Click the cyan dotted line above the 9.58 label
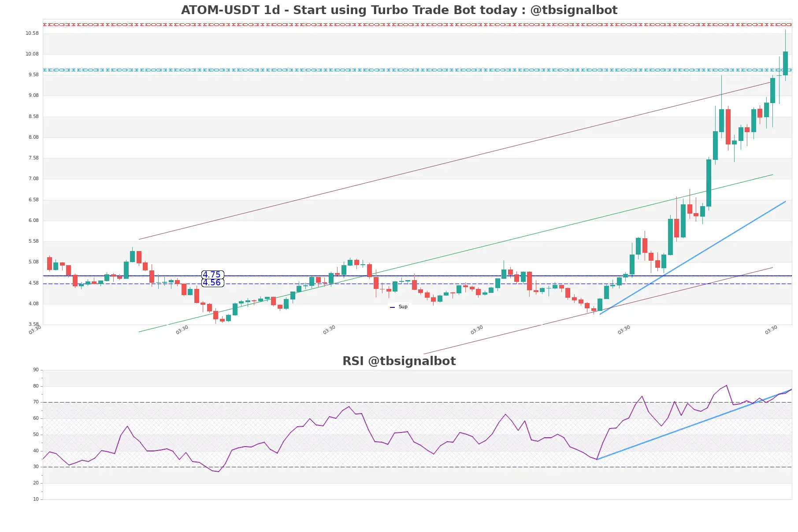Viewport: 798px width, 532px height. coord(417,70)
